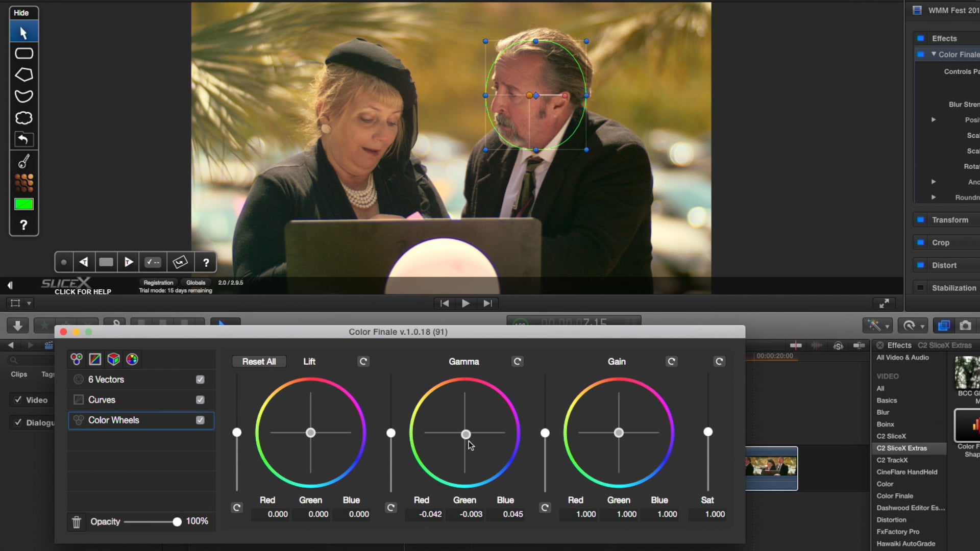This screenshot has height=551, width=980.
Task: Add LUT cube layer icon in Color Finale
Action: click(113, 359)
